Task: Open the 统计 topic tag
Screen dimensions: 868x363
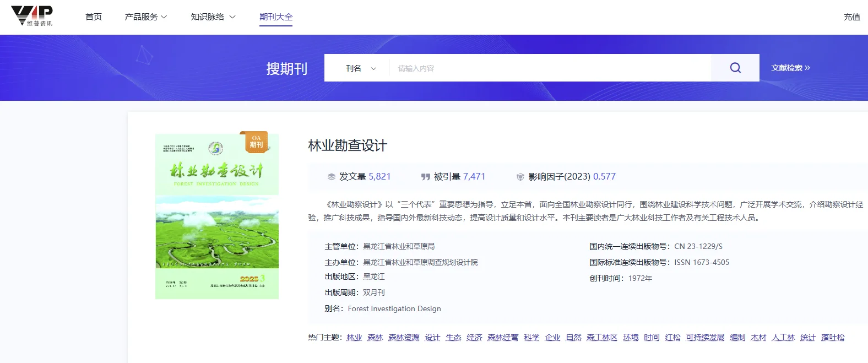Action: point(808,338)
